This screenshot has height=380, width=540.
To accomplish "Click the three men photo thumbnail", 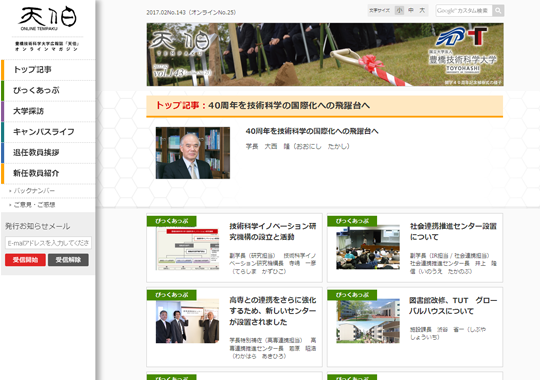I will 187,321.
